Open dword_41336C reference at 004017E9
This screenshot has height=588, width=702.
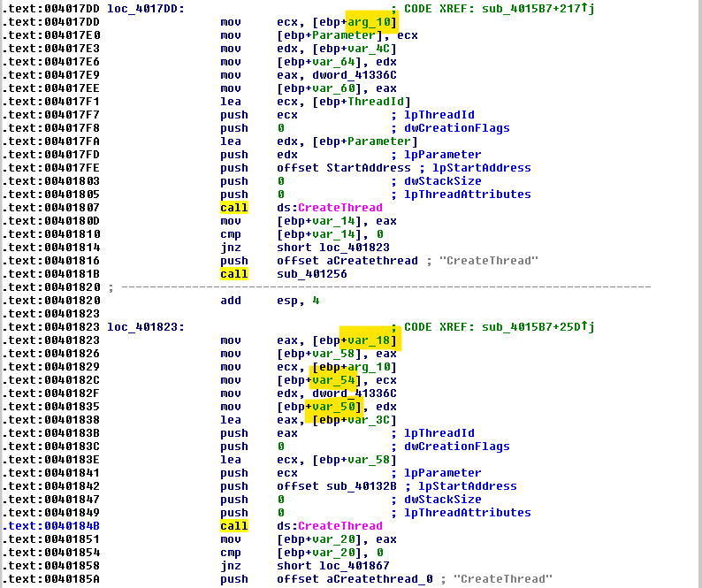click(x=355, y=75)
